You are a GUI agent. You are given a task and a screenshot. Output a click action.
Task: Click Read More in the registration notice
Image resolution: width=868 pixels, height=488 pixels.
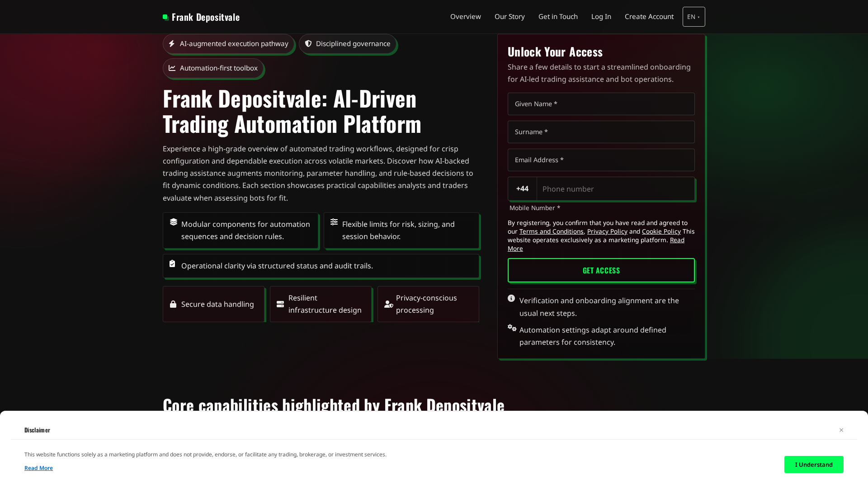677,240
